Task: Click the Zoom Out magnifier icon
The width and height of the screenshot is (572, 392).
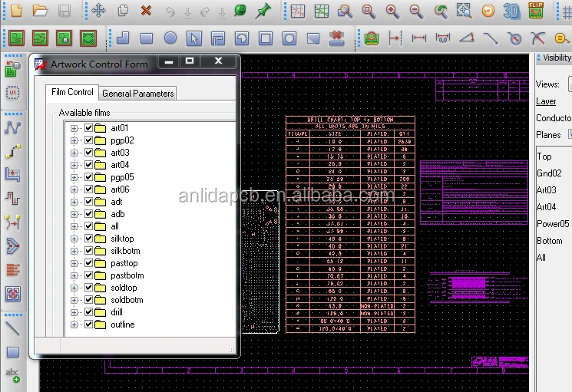Action: pos(416,11)
